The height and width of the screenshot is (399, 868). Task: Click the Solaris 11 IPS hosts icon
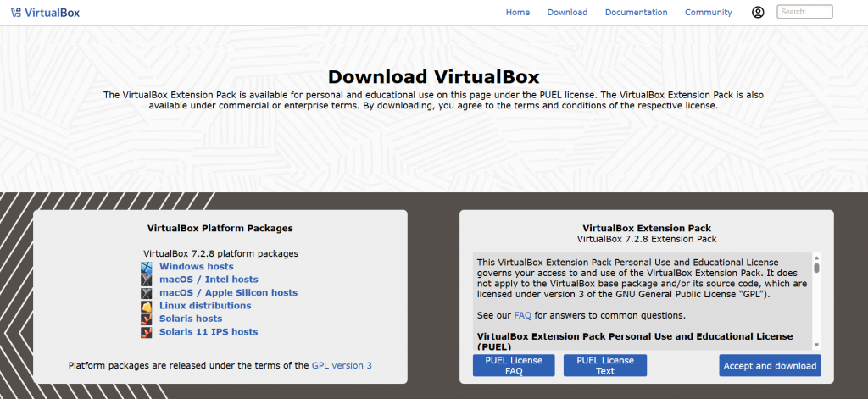point(146,332)
